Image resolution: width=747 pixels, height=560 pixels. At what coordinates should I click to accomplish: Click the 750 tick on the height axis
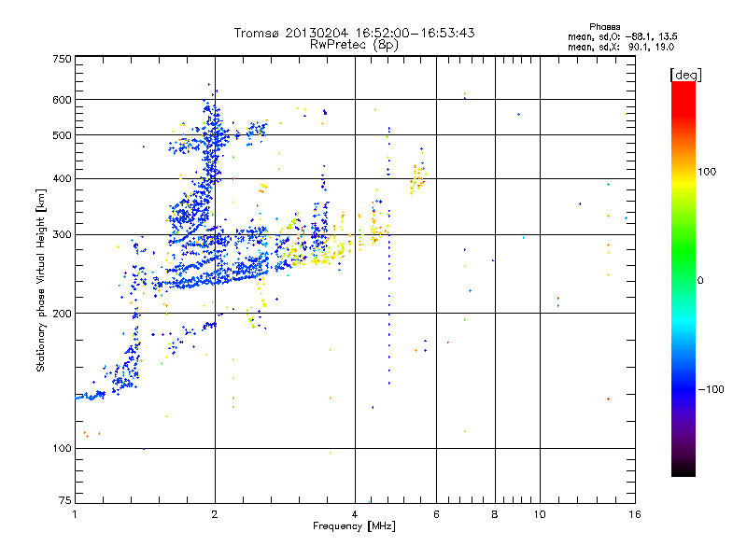tap(62, 59)
